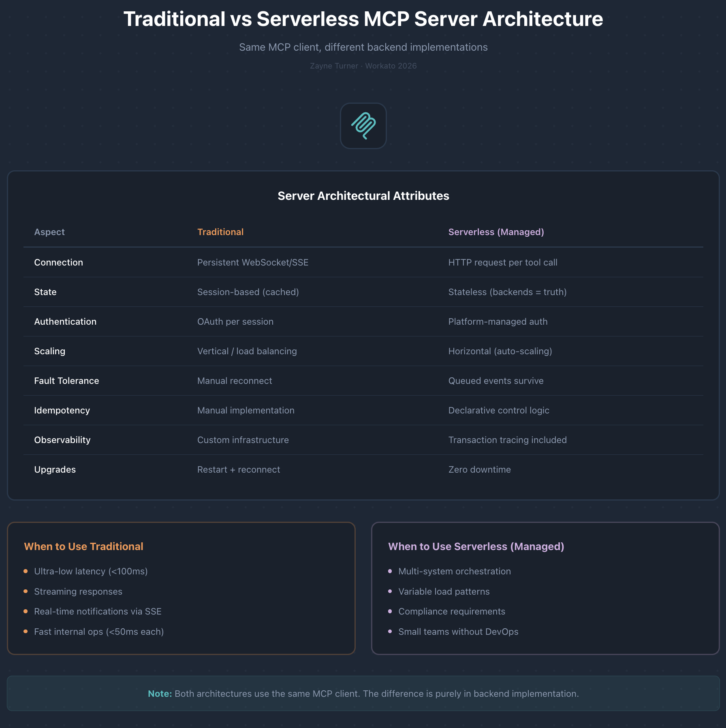Toggle the Traditional column header
This screenshot has height=728, width=726.
220,232
